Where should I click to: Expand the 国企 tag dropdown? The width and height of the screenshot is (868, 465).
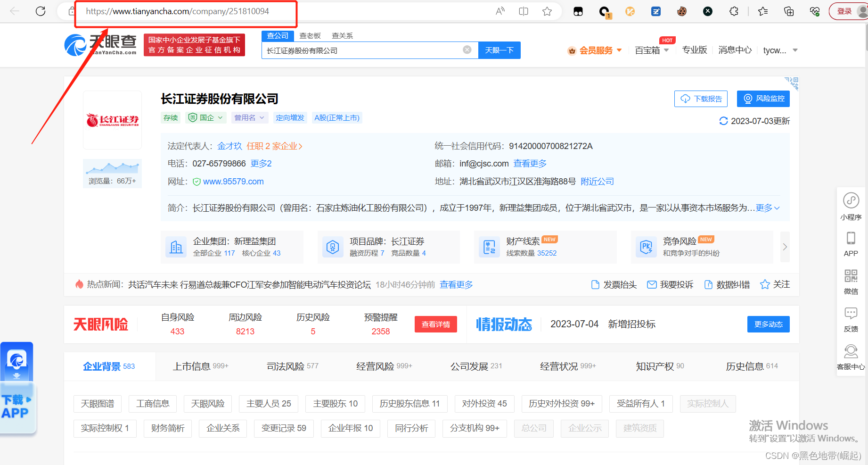(x=206, y=117)
